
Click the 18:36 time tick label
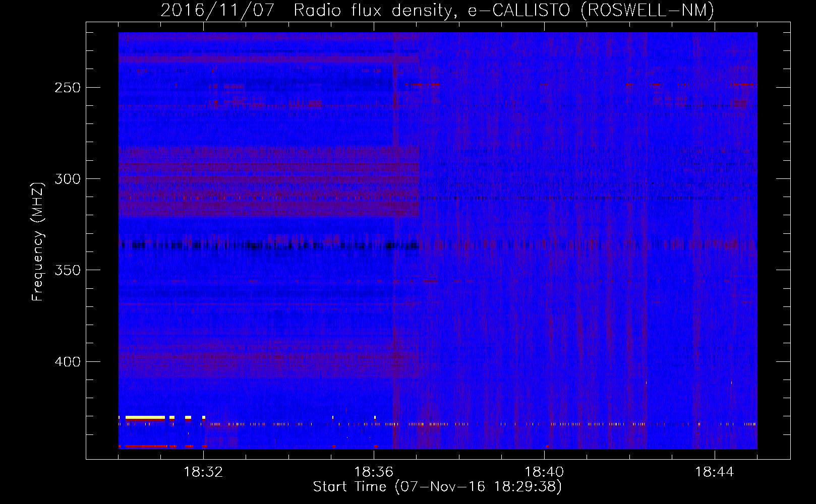point(374,472)
